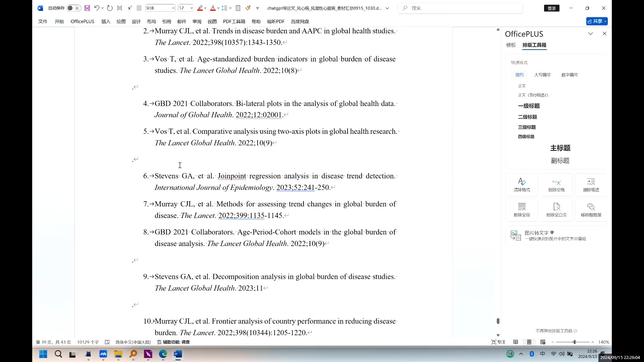Switch to Web Layout view in status bar
Viewport: 644px width, 362px height.
tap(543, 342)
